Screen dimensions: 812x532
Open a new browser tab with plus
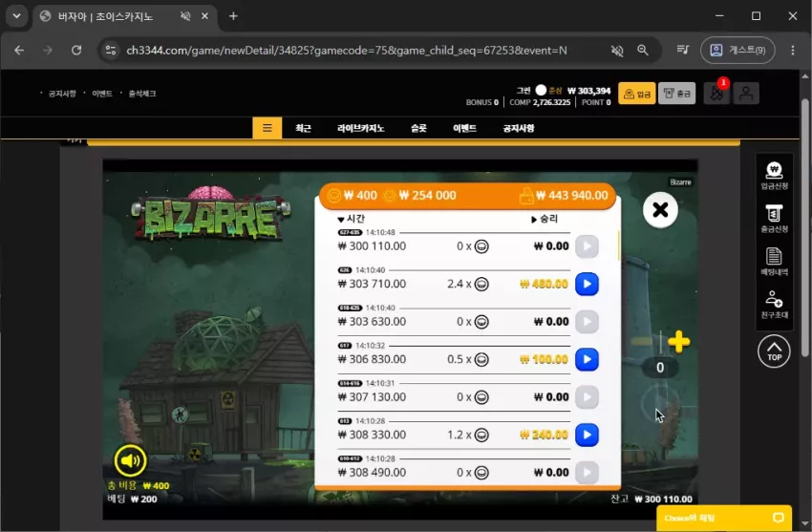[x=233, y=16]
